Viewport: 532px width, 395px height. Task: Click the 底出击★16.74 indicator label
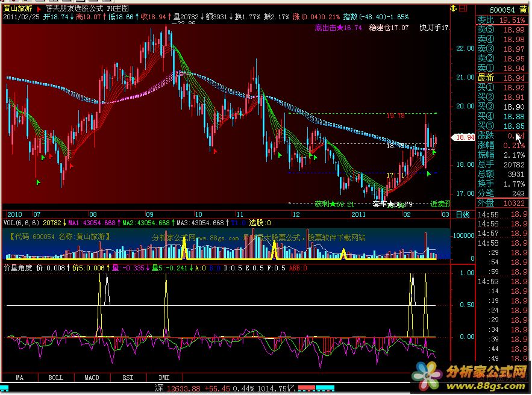coord(338,28)
